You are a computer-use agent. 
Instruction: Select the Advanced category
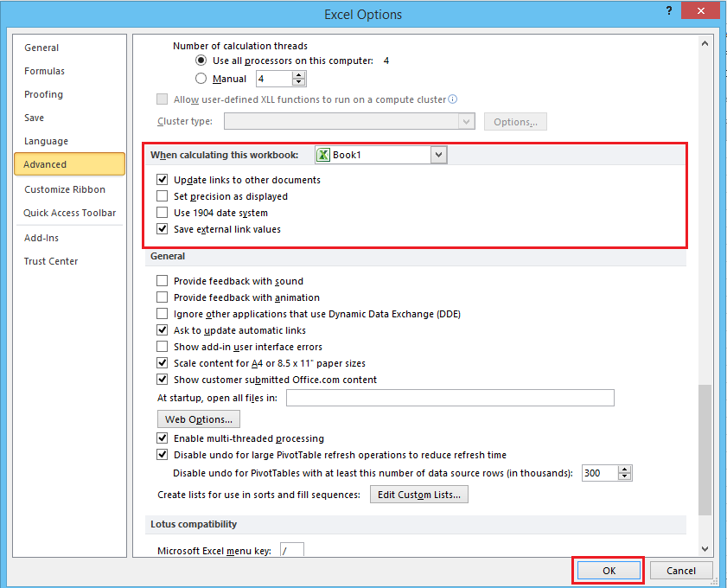pyautogui.click(x=69, y=164)
